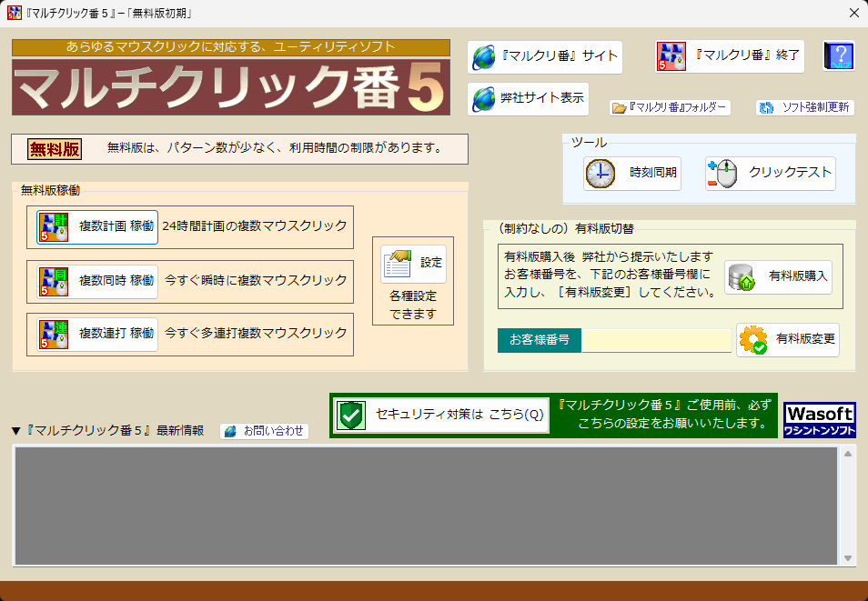
Task: Open the 設定 settings button
Action: coord(413,264)
